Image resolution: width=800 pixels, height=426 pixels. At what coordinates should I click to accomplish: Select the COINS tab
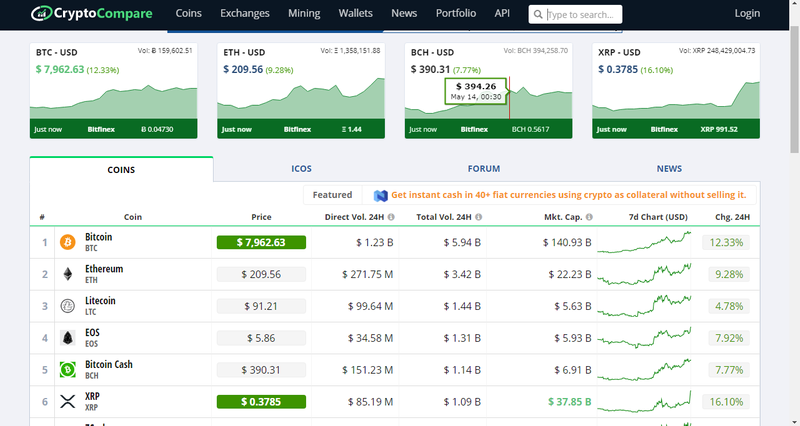point(121,169)
